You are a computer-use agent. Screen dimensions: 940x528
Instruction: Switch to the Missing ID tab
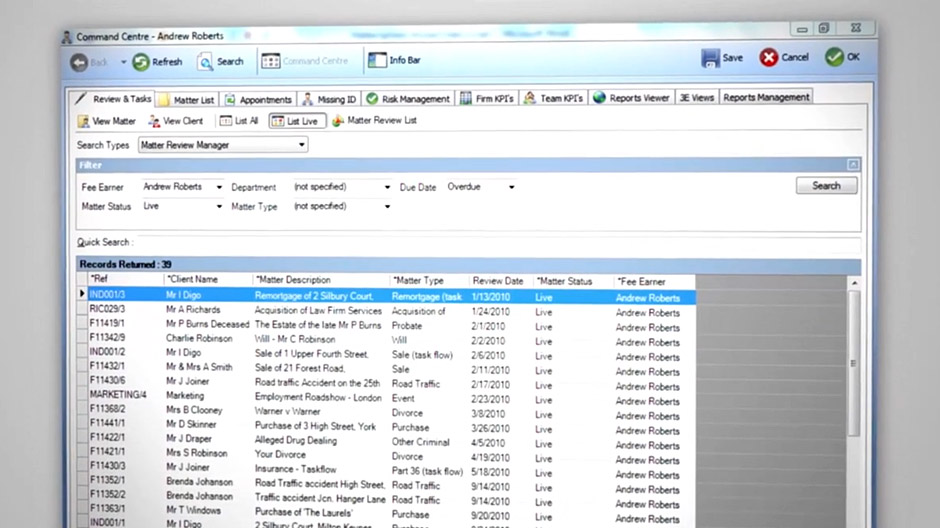(329, 99)
